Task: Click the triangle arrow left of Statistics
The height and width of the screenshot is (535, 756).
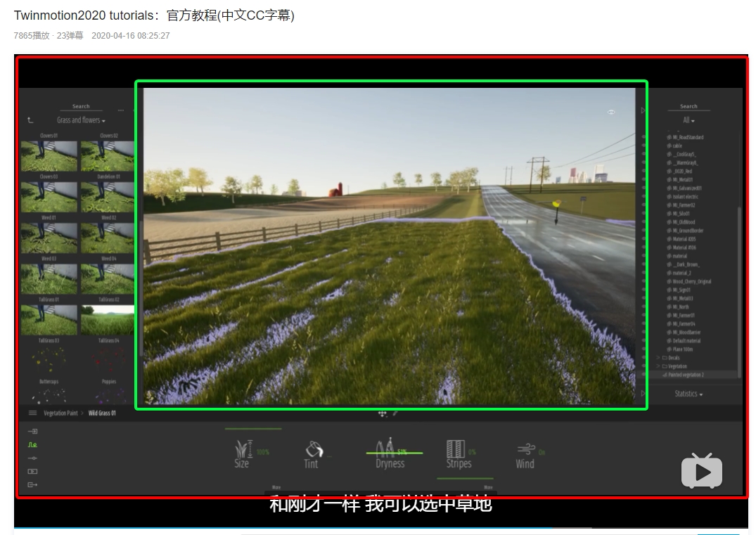Action: 643,393
